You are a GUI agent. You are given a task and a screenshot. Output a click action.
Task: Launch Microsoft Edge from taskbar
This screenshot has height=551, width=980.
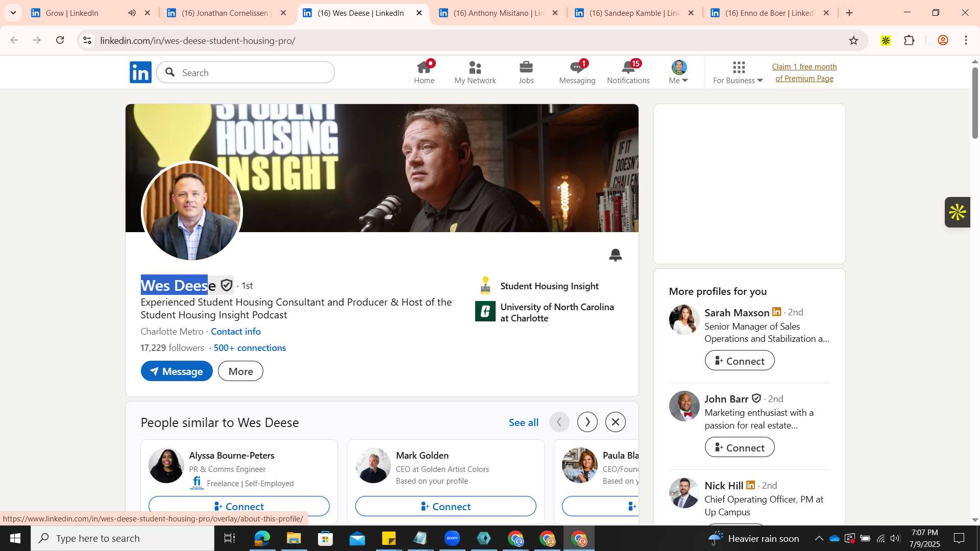(x=262, y=538)
